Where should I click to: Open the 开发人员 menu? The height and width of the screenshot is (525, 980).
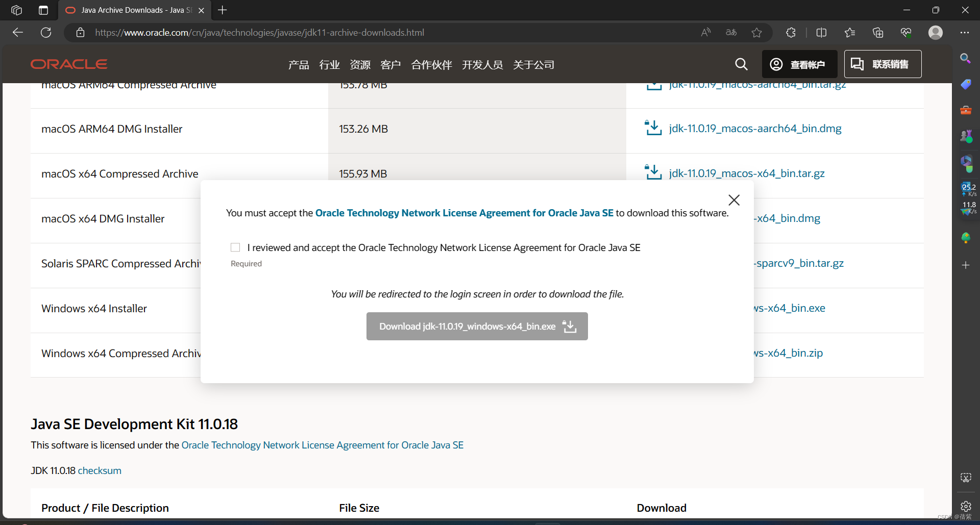pyautogui.click(x=482, y=65)
